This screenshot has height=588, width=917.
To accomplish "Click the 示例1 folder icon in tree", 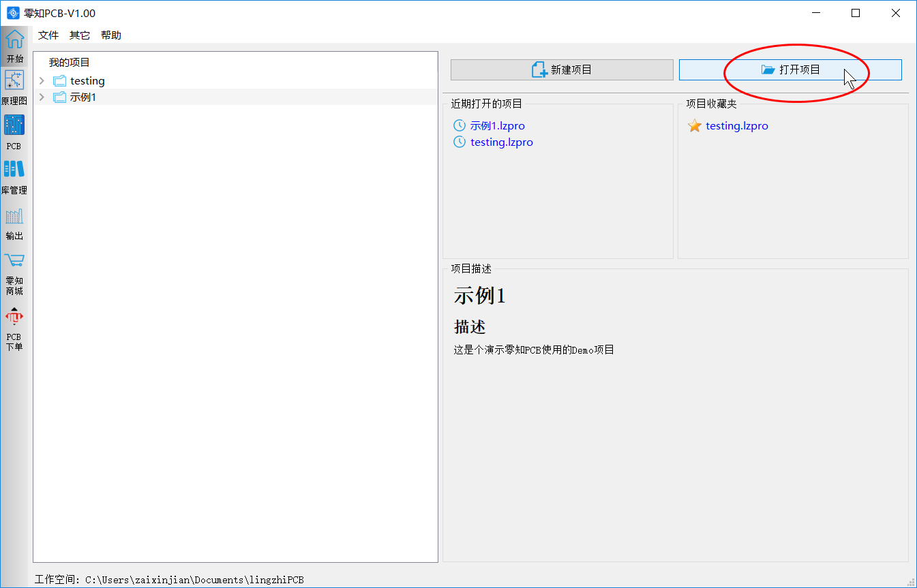I will pos(59,97).
